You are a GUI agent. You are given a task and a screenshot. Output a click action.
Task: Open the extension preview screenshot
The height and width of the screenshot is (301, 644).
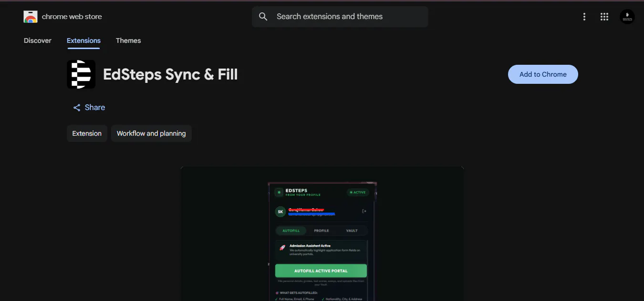click(322, 234)
